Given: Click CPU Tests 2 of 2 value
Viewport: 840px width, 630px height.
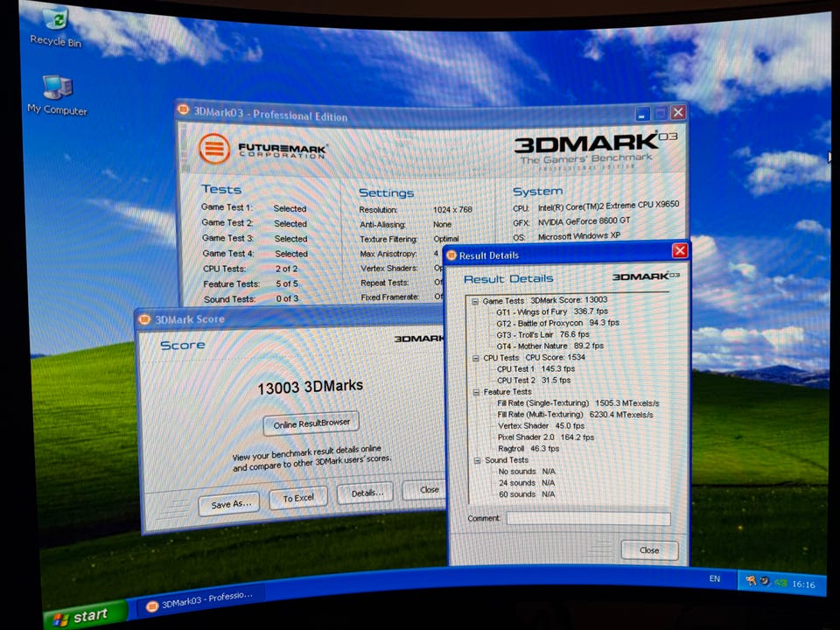Looking at the screenshot, I should [x=287, y=269].
